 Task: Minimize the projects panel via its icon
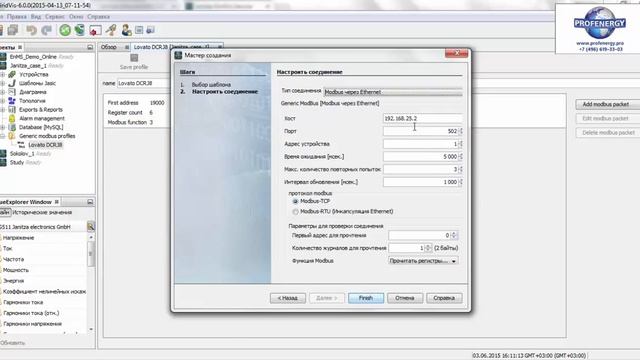tap(90, 47)
